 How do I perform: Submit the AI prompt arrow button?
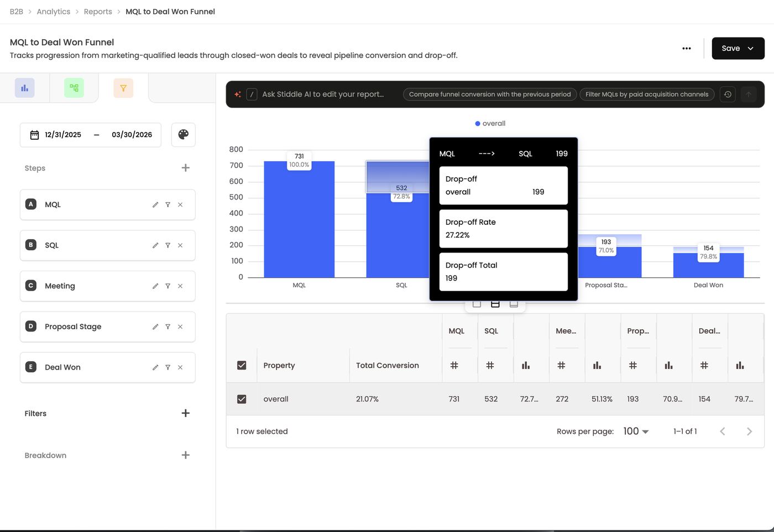(749, 94)
